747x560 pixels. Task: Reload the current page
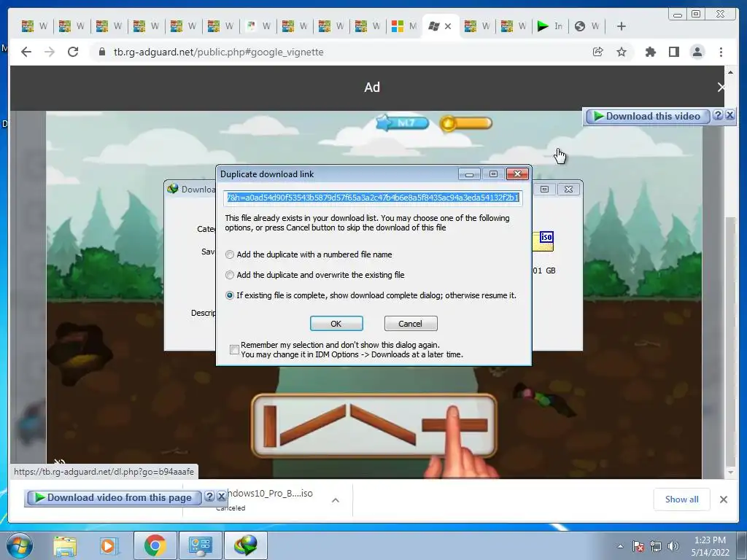tap(73, 52)
